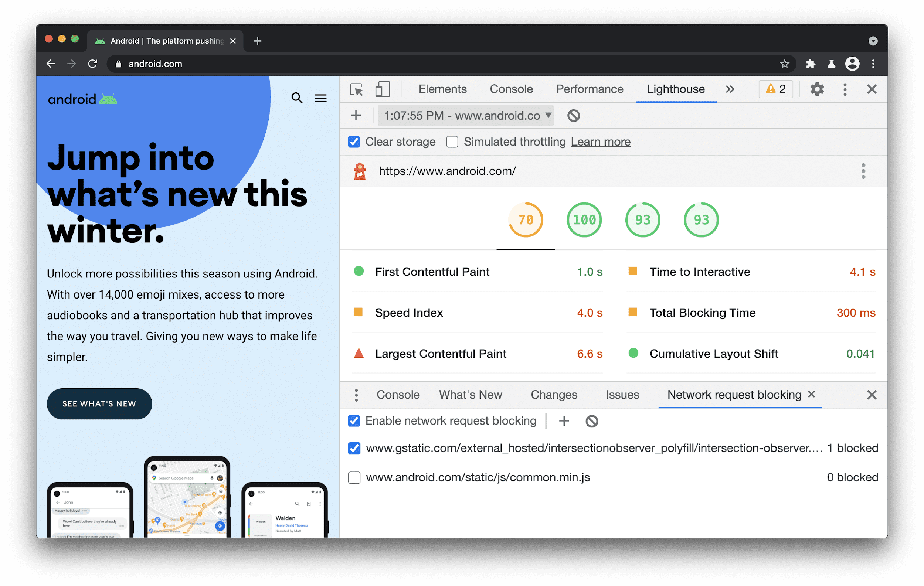This screenshot has width=924, height=586.
Task: Toggle the www.android.com/static/js/common.min.js block checkbox
Action: tap(354, 477)
